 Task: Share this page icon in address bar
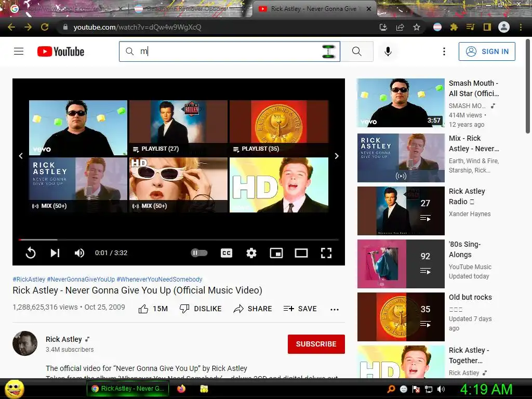[x=400, y=27]
